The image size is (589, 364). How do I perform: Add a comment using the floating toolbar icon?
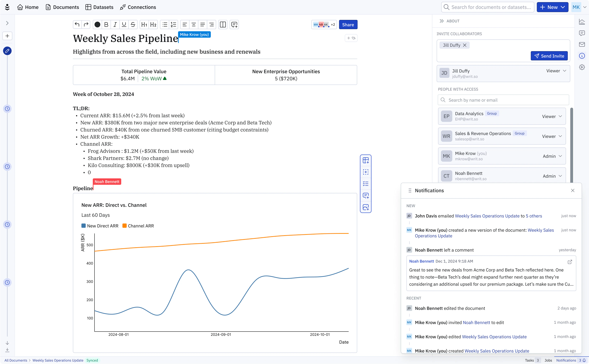(x=366, y=195)
